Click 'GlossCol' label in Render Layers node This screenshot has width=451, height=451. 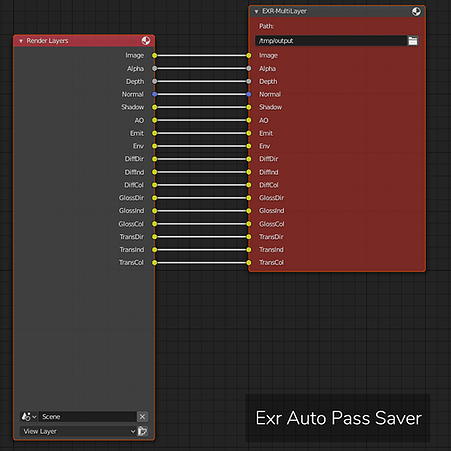point(131,224)
